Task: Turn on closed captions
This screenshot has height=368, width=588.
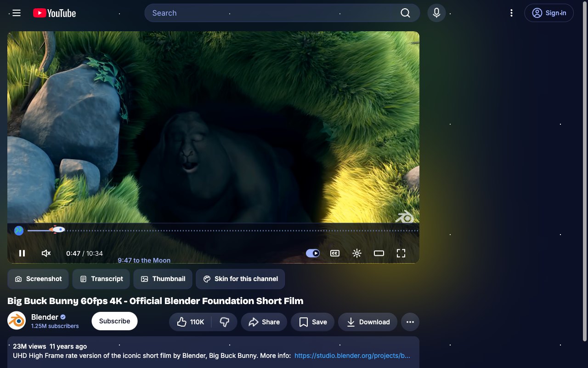Action: pos(335,253)
